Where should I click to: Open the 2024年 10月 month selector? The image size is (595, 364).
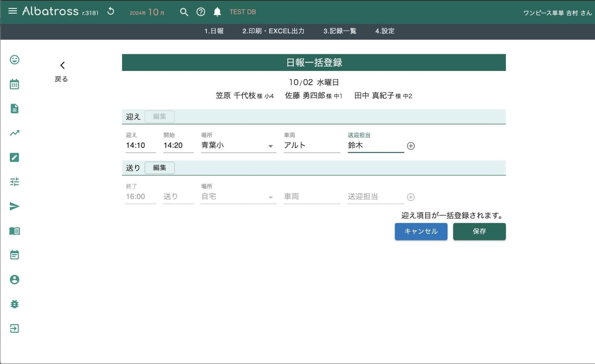click(x=147, y=12)
